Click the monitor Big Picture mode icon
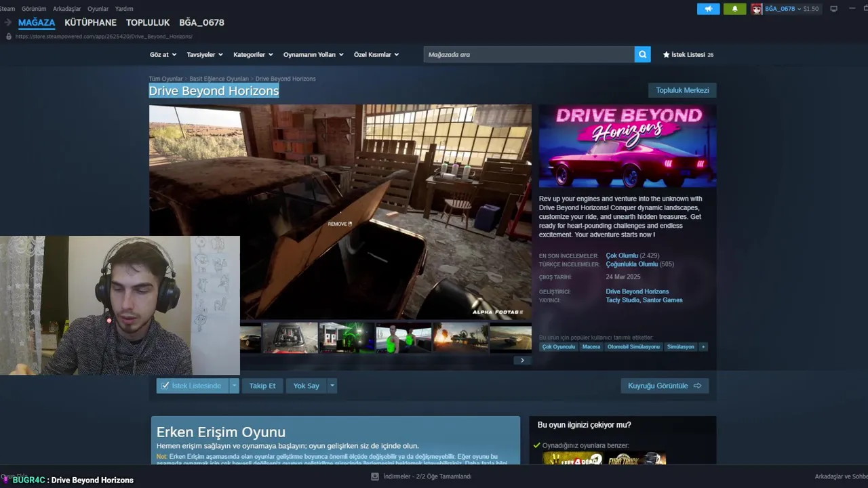This screenshot has width=868, height=488. click(x=833, y=9)
